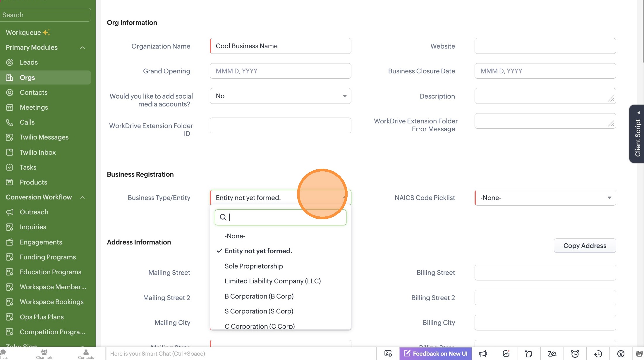Choose Limited Liability Company (LLC) option
The height and width of the screenshot is (360, 644).
(272, 281)
